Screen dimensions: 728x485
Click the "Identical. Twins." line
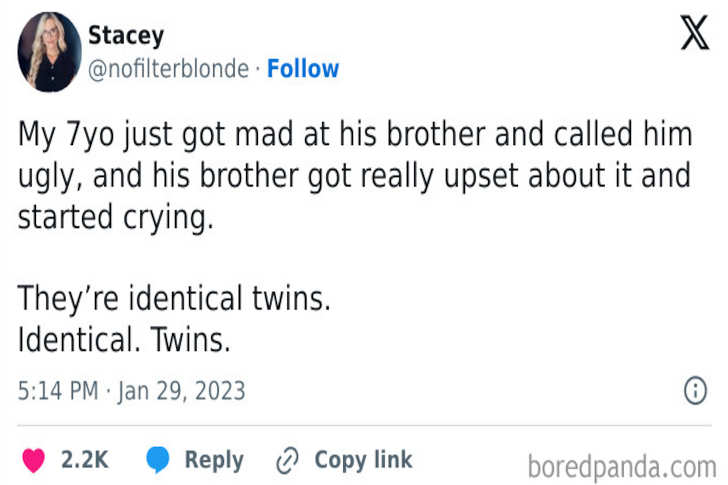click(x=124, y=340)
